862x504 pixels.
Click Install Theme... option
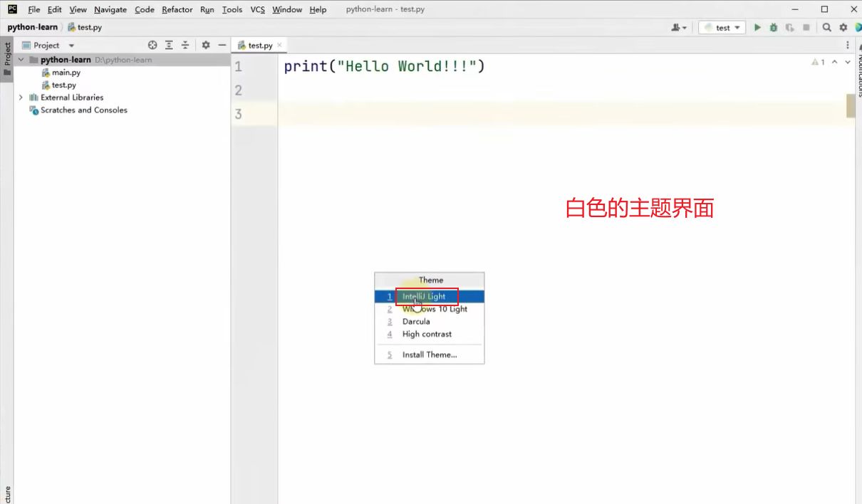point(430,355)
